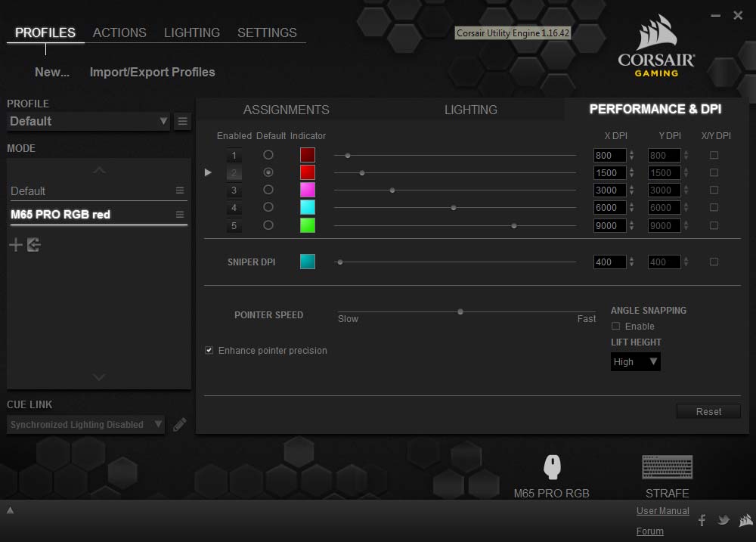This screenshot has height=542, width=756.
Task: Set DPI stage 4 as default
Action: 268,207
